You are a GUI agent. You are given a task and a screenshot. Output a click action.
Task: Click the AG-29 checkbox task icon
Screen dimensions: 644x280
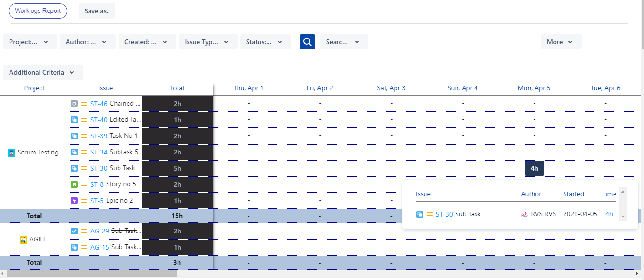pyautogui.click(x=74, y=231)
